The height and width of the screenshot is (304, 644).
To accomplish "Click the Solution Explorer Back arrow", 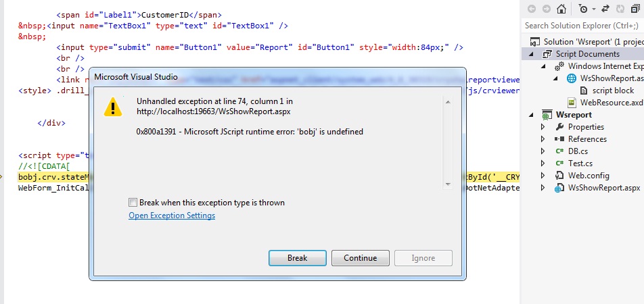I will tap(532, 9).
